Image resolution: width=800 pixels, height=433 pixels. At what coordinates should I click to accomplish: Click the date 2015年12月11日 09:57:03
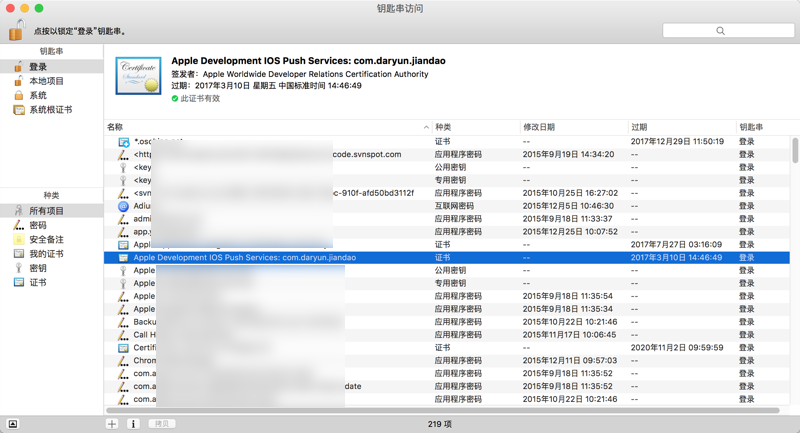(x=570, y=361)
